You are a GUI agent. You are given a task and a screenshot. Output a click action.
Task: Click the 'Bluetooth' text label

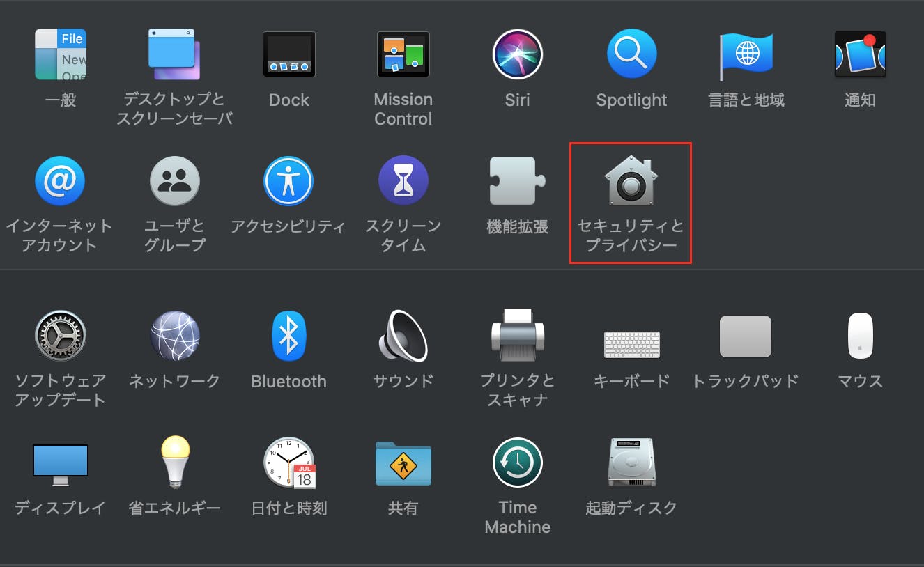point(288,381)
